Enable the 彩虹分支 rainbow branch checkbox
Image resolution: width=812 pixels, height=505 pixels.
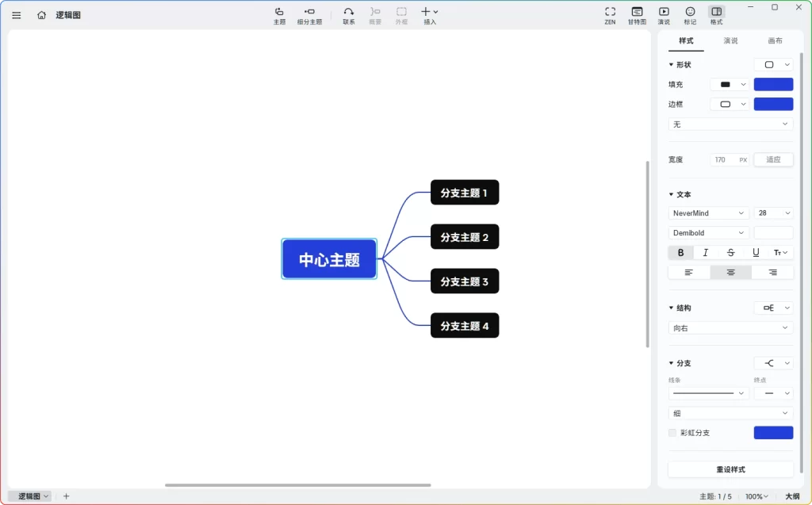click(x=672, y=433)
